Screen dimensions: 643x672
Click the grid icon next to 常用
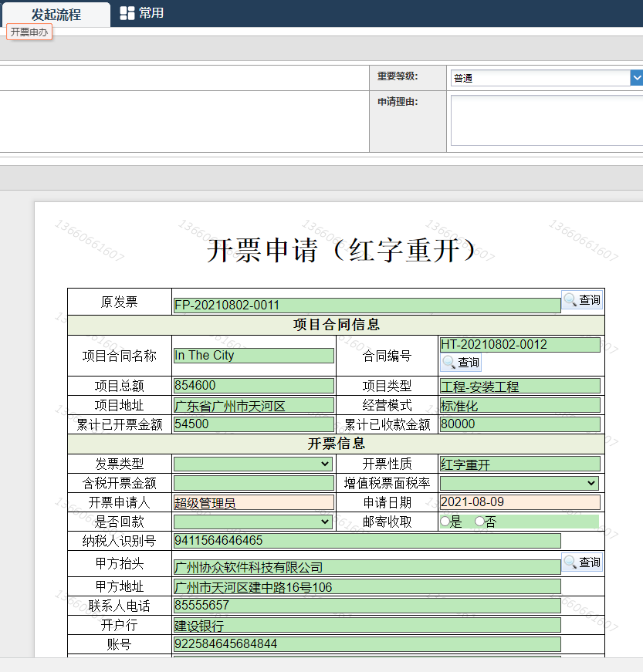pyautogui.click(x=127, y=13)
